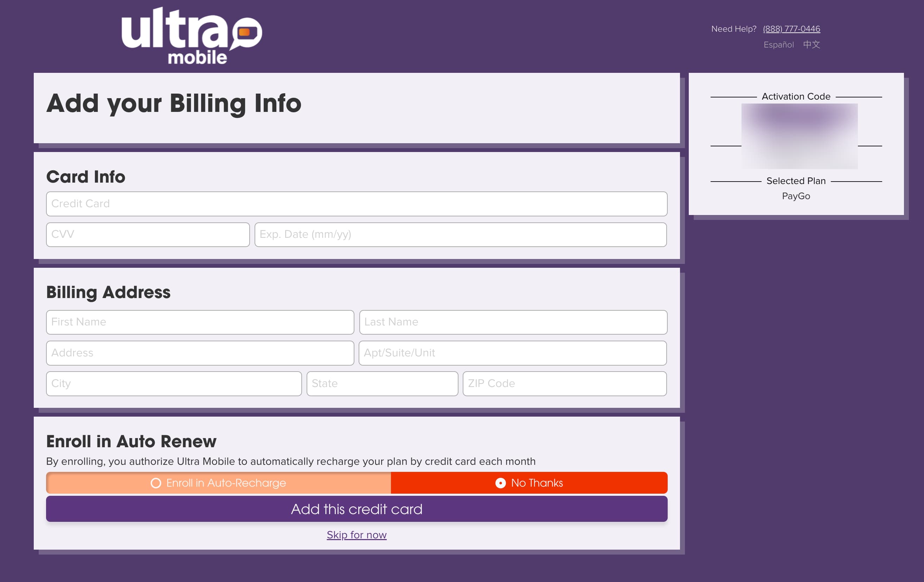This screenshot has height=582, width=924.
Task: Click the PayGo selected plan text
Action: click(796, 196)
